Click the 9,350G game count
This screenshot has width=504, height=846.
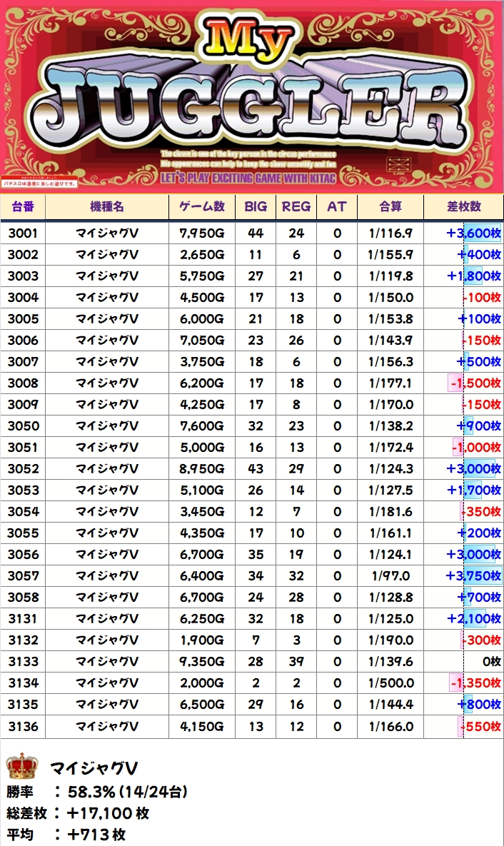202,662
